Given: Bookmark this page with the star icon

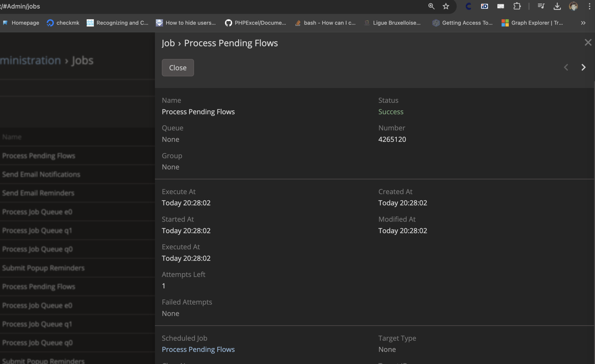Looking at the screenshot, I should [446, 6].
